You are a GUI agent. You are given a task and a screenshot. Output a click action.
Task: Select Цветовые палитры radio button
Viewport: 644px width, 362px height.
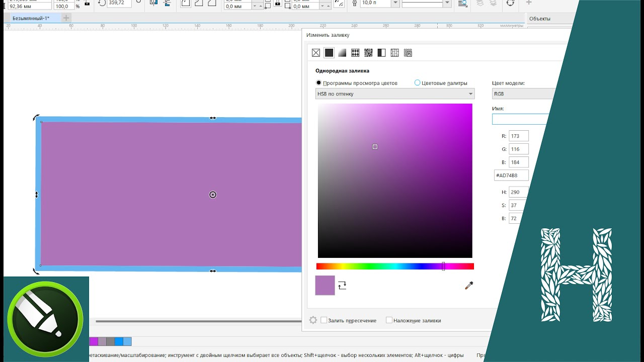417,83
